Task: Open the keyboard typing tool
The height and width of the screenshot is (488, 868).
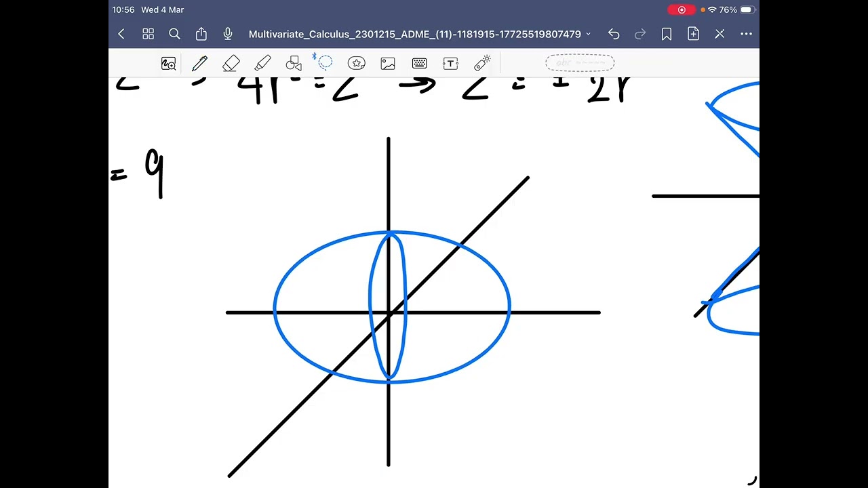Action: tap(419, 64)
